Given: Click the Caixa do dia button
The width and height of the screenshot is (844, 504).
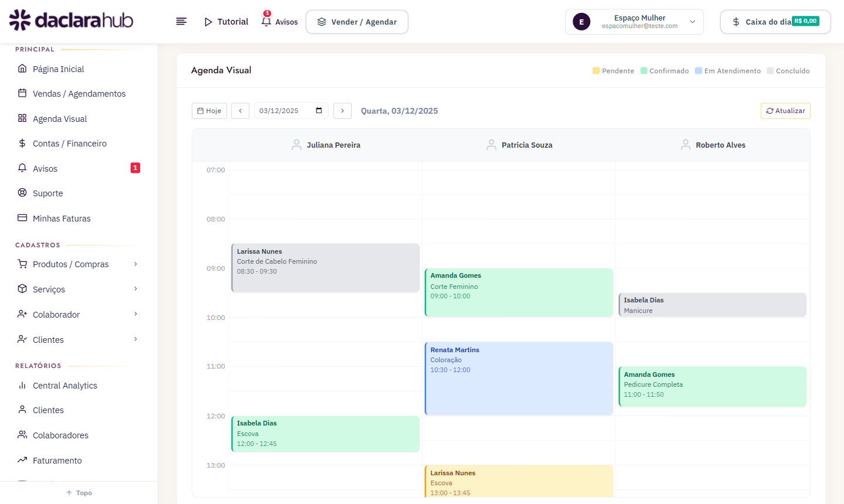Looking at the screenshot, I should coord(775,22).
